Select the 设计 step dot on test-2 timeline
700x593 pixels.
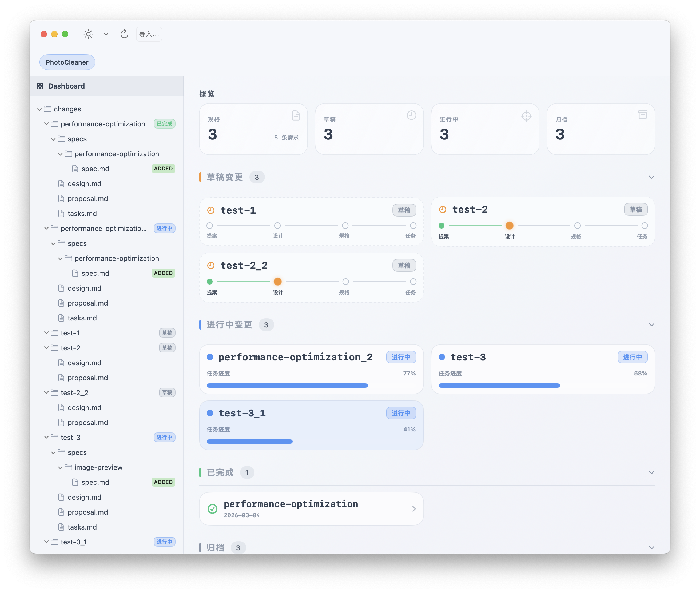tap(510, 226)
